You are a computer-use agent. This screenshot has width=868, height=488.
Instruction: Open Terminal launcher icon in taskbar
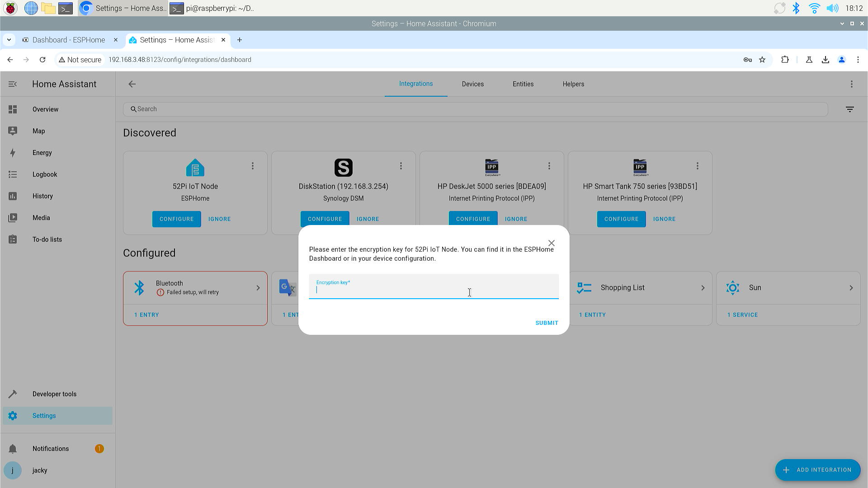point(66,8)
